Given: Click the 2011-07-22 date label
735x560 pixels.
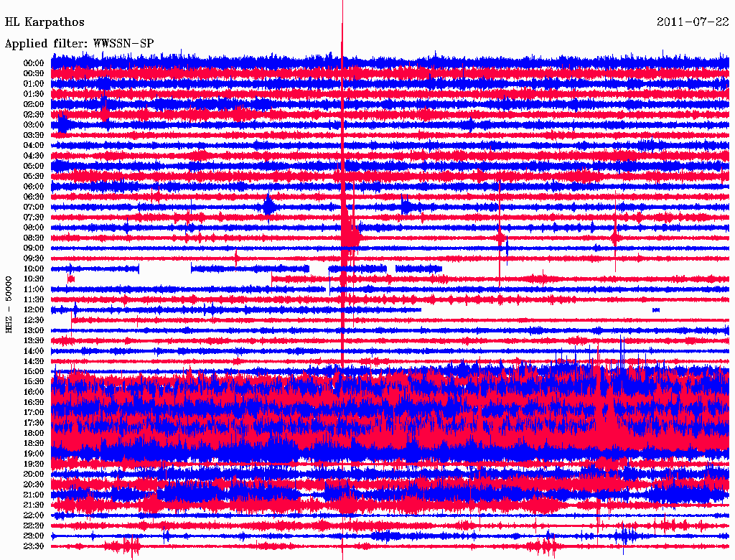Looking at the screenshot, I should [693, 22].
